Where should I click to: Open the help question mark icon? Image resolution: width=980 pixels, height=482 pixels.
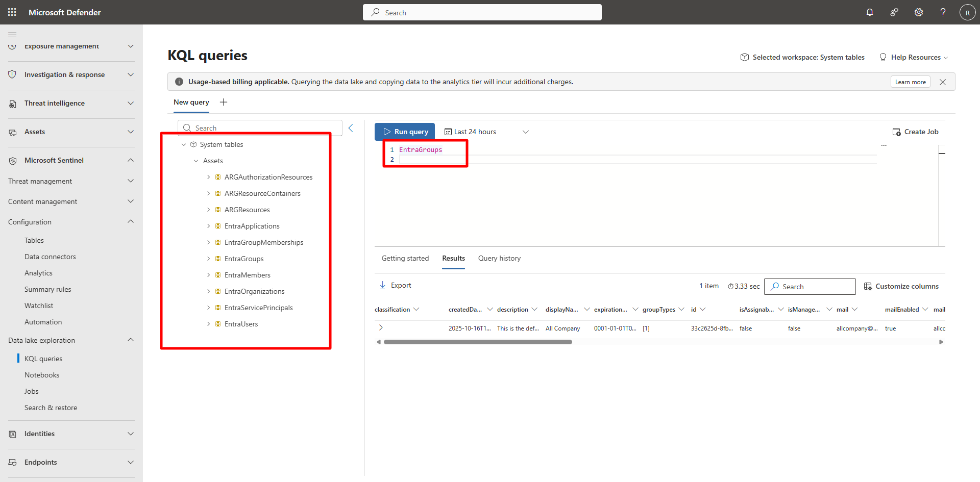(x=943, y=12)
